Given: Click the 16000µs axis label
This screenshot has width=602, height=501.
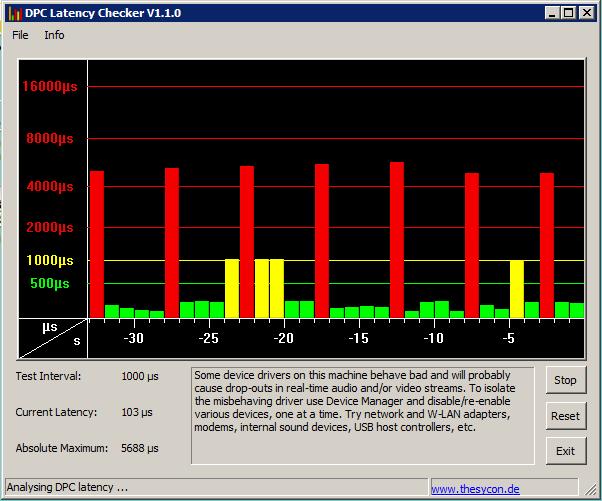Looking at the screenshot, I should [50, 86].
